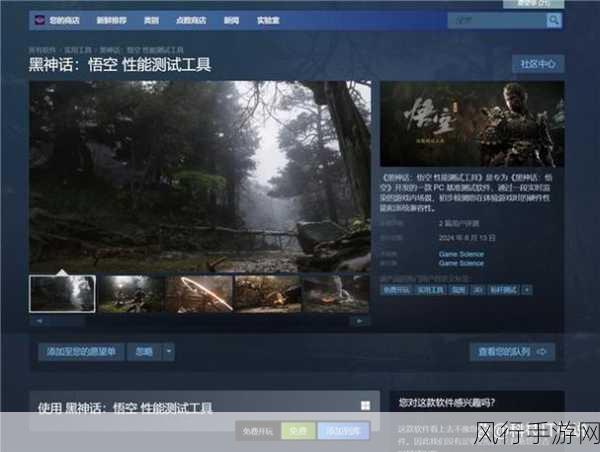Click 忽略 ignore button
600x452 pixels.
pos(144,352)
